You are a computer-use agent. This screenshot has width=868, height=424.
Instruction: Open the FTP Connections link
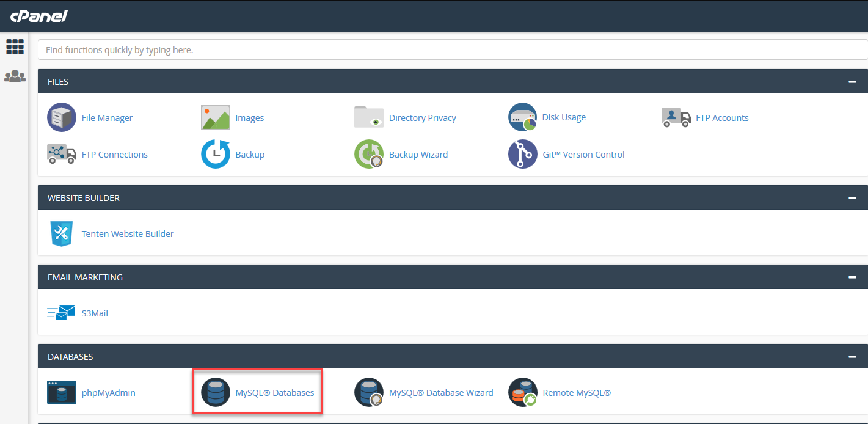(115, 155)
